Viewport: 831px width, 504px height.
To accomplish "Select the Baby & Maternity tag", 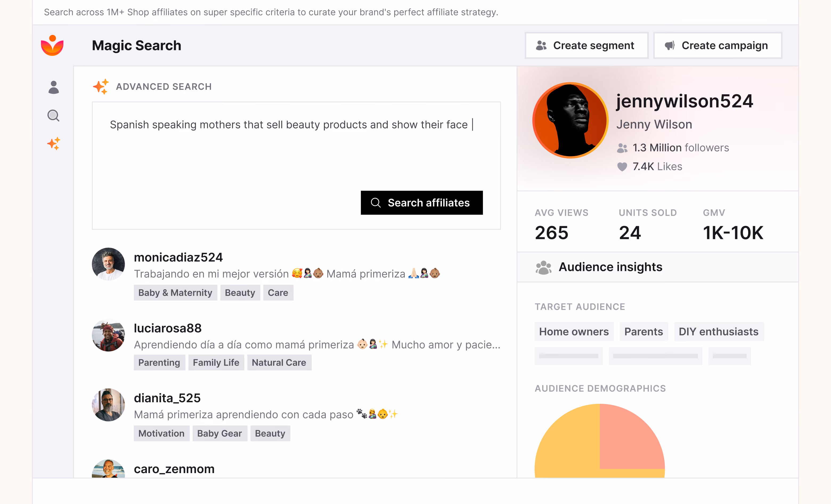I will 175,293.
